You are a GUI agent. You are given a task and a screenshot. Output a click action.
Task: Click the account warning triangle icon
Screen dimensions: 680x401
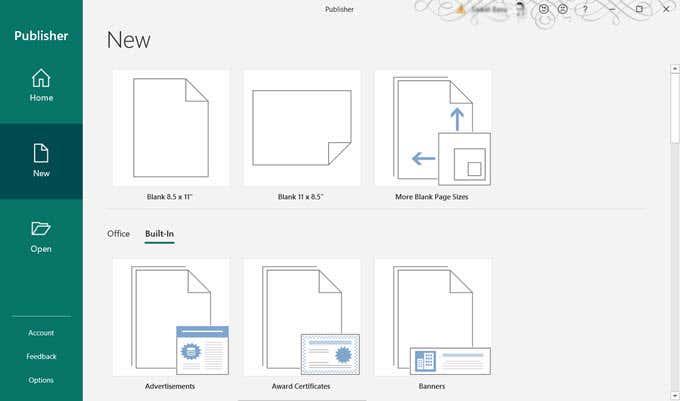click(x=461, y=9)
